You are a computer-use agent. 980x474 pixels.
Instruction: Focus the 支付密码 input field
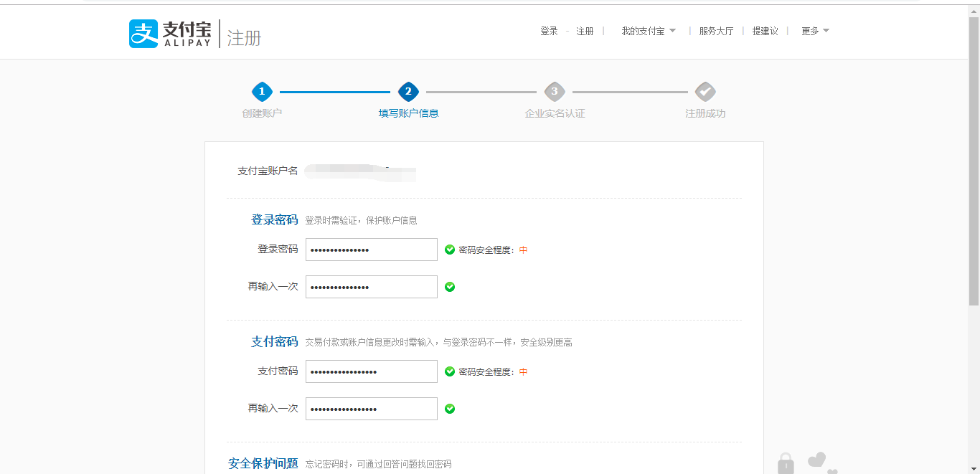point(371,371)
